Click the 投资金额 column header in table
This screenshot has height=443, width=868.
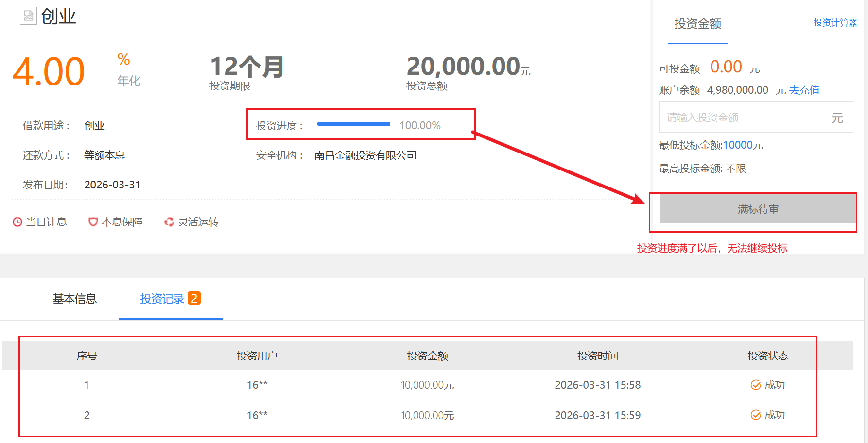pos(427,356)
